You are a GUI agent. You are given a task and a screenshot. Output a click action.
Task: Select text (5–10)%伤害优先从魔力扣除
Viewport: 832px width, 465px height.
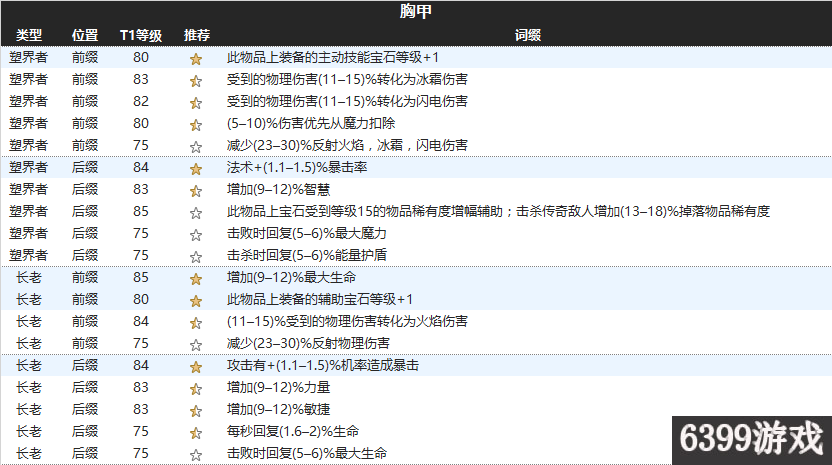(311, 123)
